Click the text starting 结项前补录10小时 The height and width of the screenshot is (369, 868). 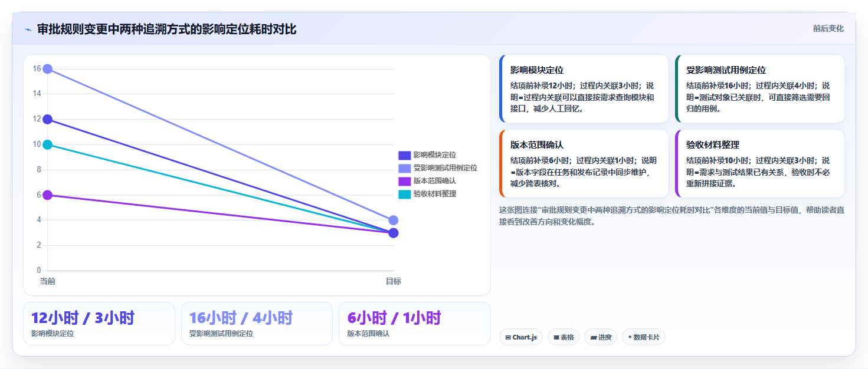[758, 172]
